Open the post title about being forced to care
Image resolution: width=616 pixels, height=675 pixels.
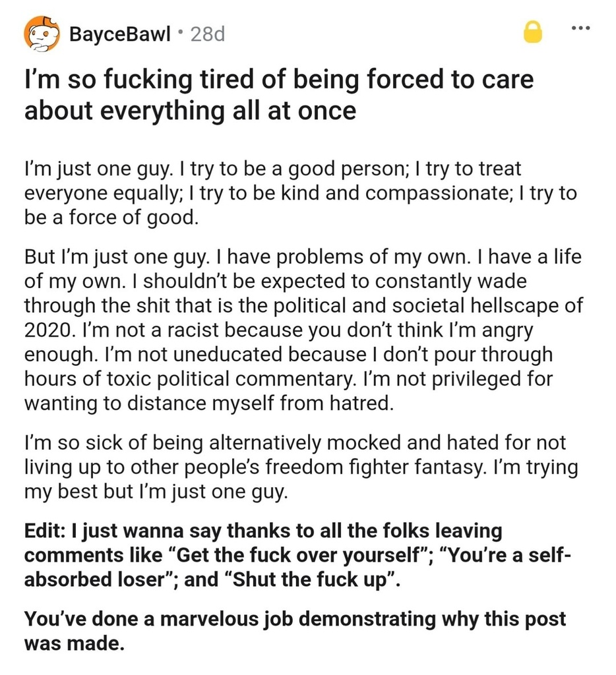[279, 95]
